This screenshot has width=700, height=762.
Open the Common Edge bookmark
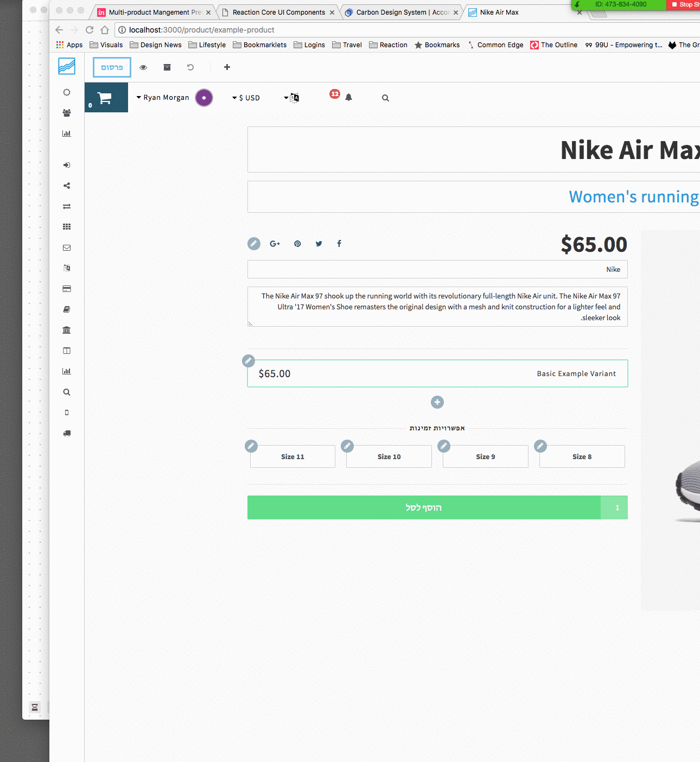pyautogui.click(x=495, y=45)
